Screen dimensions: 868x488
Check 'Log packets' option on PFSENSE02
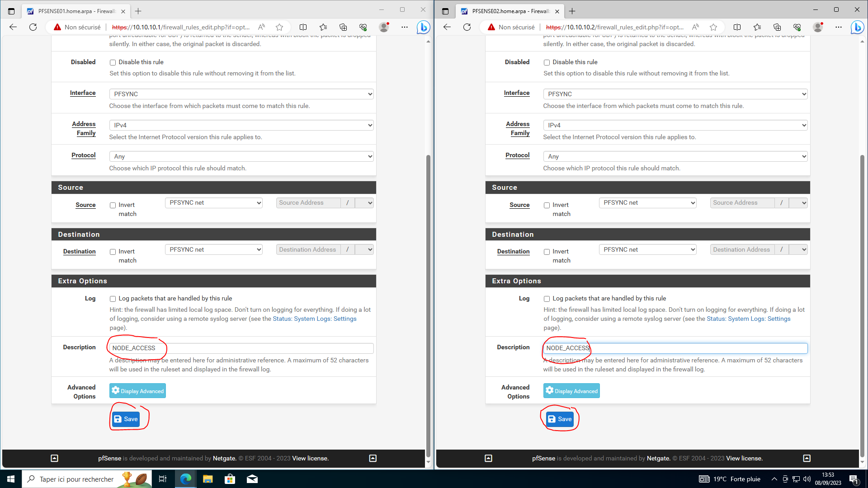[x=547, y=299]
